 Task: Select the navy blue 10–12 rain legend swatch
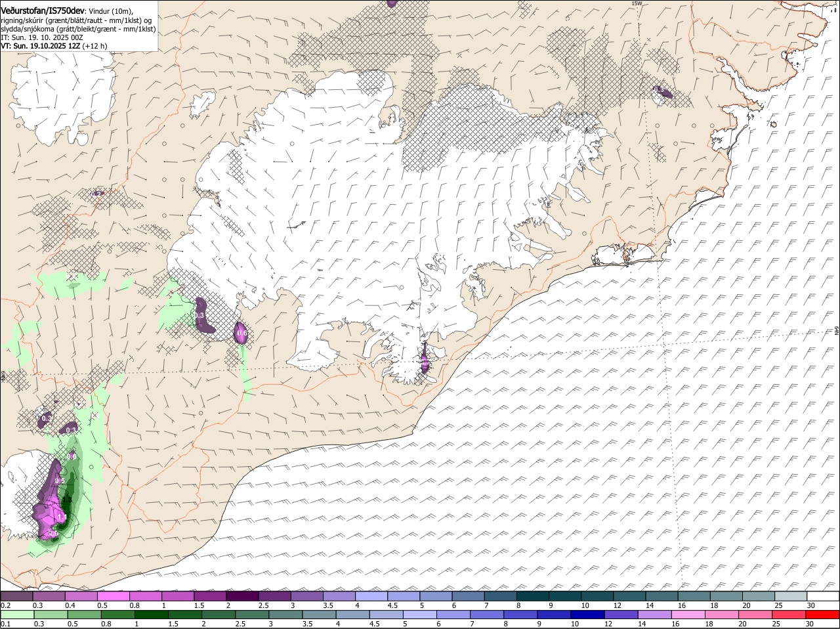(587, 615)
